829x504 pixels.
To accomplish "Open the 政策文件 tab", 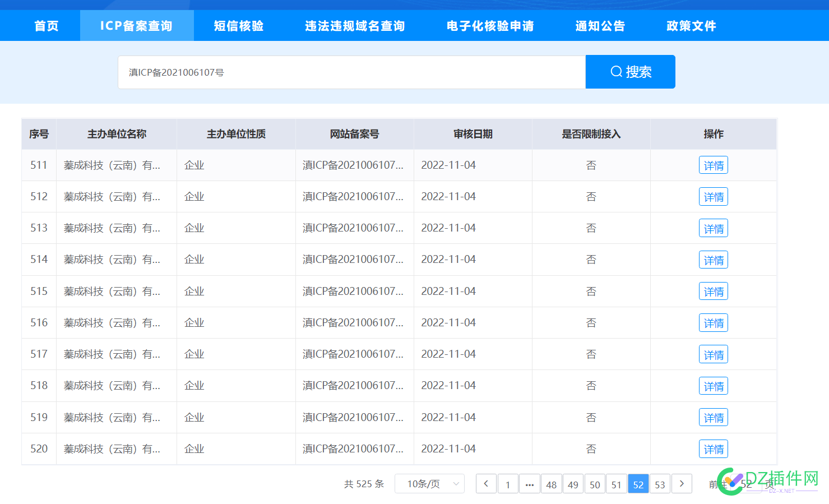I will click(x=692, y=26).
